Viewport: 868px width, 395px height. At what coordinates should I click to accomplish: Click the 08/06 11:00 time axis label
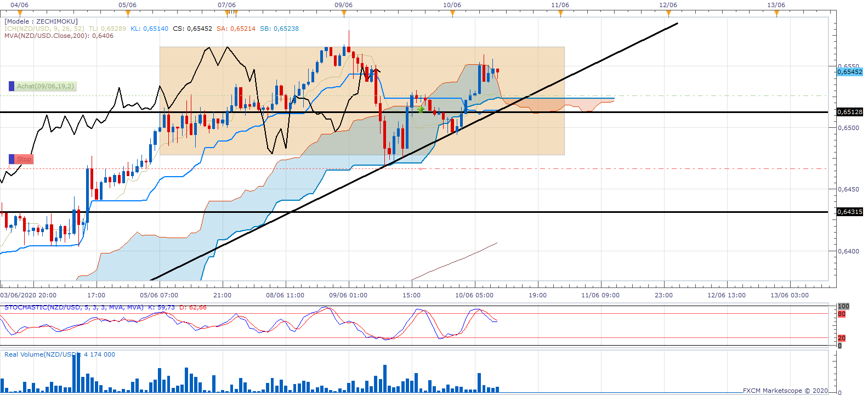pyautogui.click(x=285, y=295)
